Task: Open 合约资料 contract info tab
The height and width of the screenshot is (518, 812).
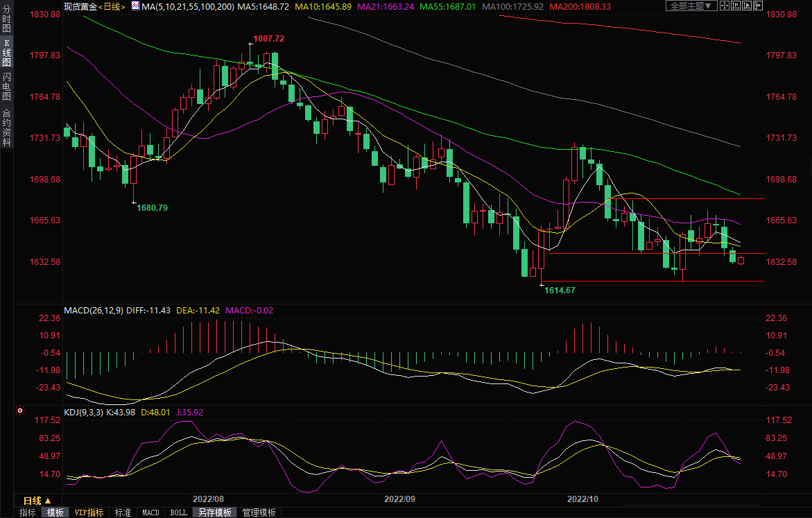Action: [6, 128]
